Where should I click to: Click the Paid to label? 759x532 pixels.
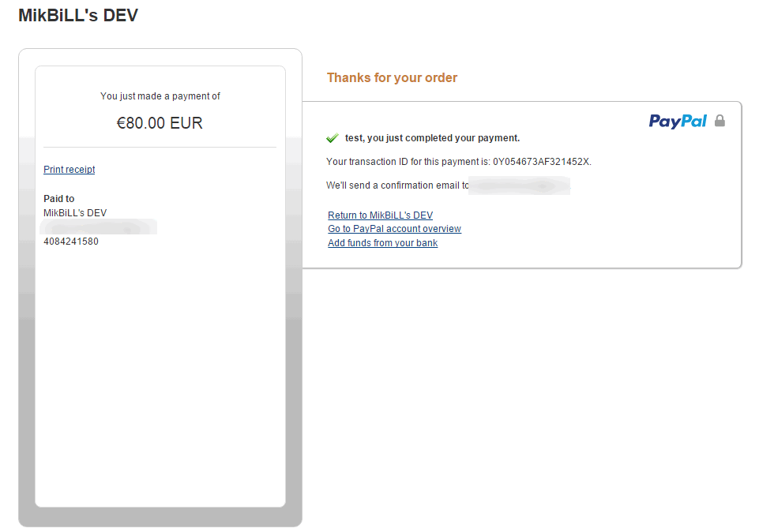58,199
